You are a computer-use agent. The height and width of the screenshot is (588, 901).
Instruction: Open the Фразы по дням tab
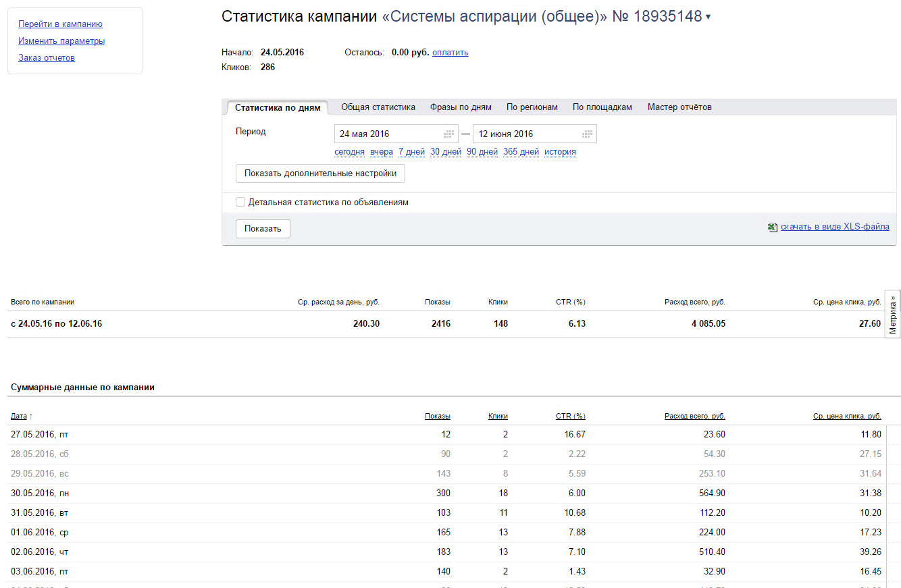pyautogui.click(x=461, y=107)
